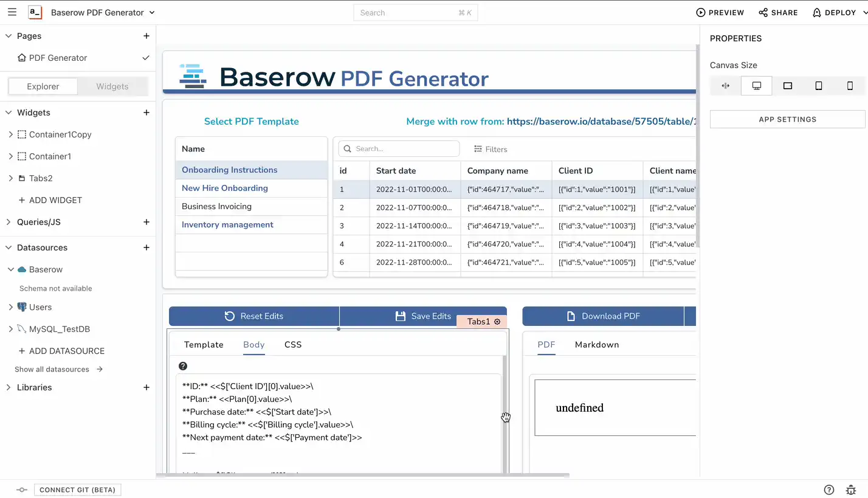Open the help icon
868x498 pixels.
point(828,489)
